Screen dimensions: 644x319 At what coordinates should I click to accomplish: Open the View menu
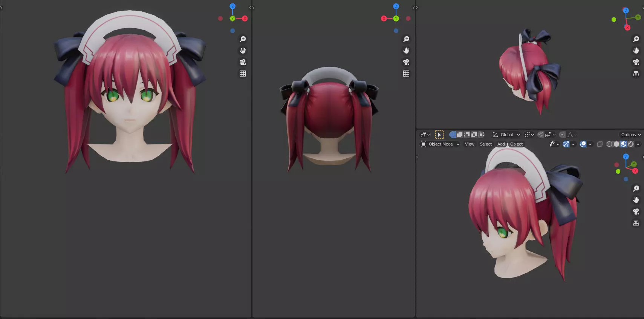point(470,144)
